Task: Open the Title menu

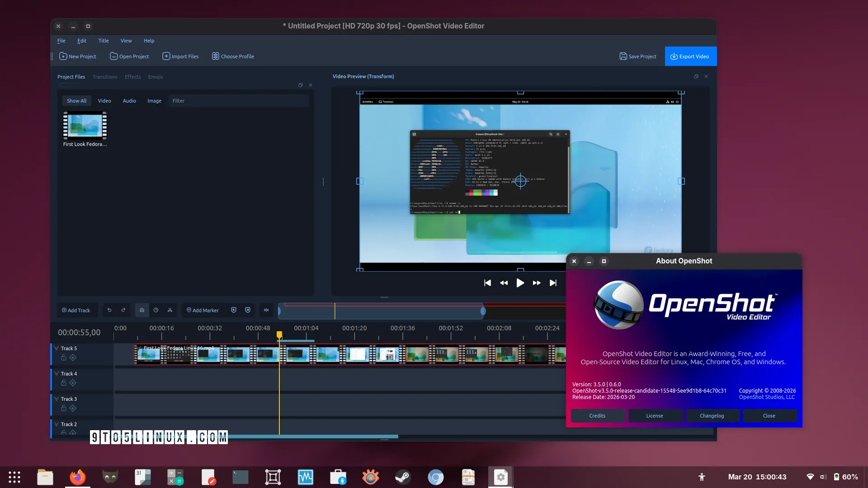Action: pos(104,41)
